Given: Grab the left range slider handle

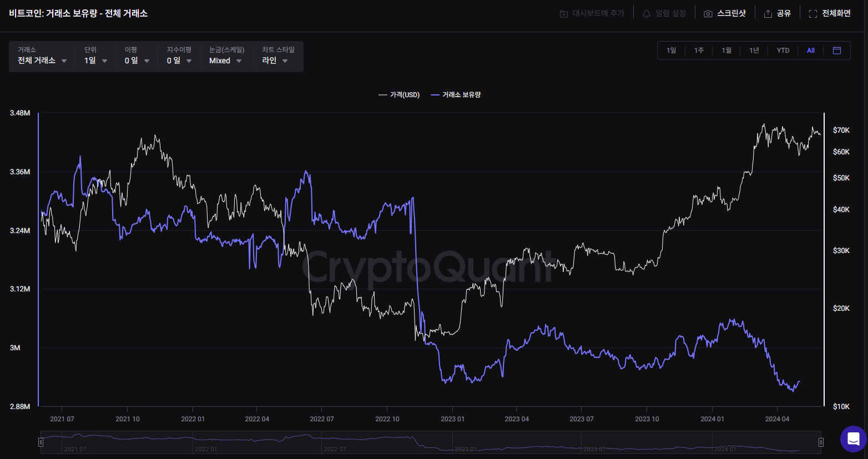Looking at the screenshot, I should pos(41,442).
